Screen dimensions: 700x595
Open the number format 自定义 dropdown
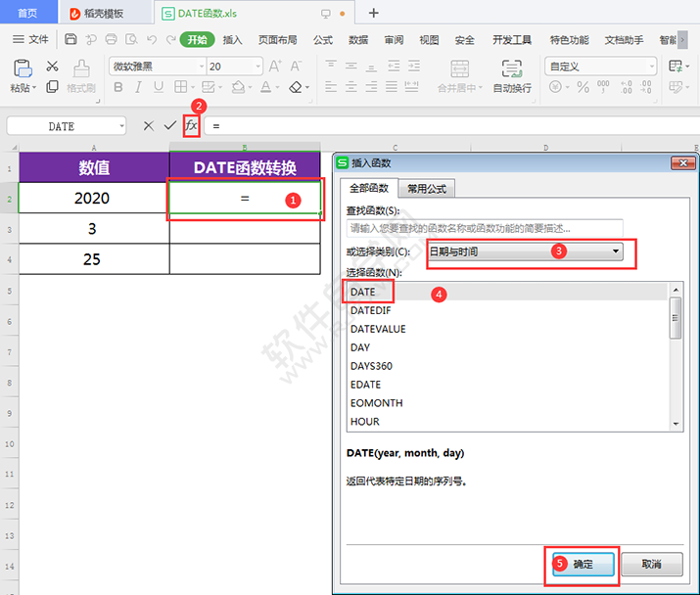(x=652, y=67)
